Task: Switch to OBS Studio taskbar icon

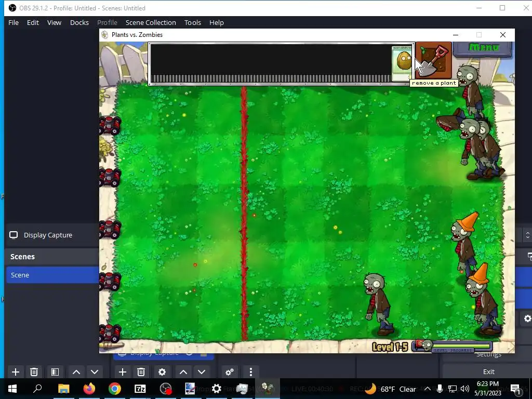Action: [166, 389]
